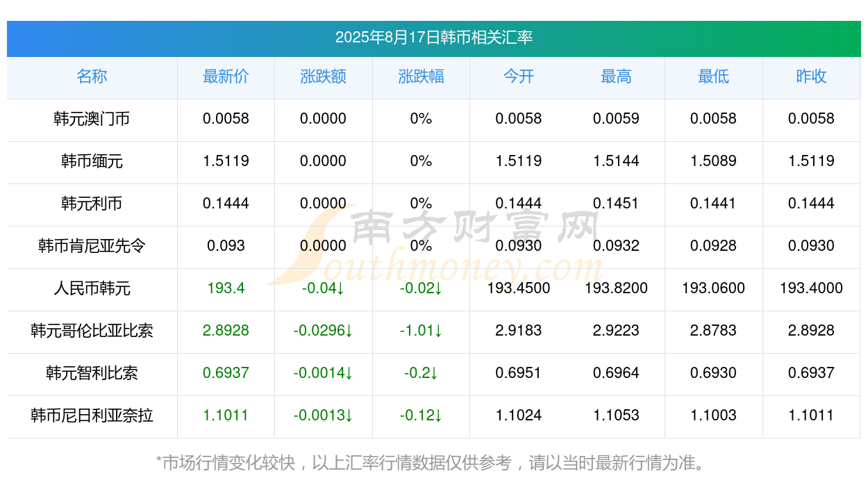Click the row name '人民币韩元'
Screen dimensions: 868x485
click(x=92, y=288)
